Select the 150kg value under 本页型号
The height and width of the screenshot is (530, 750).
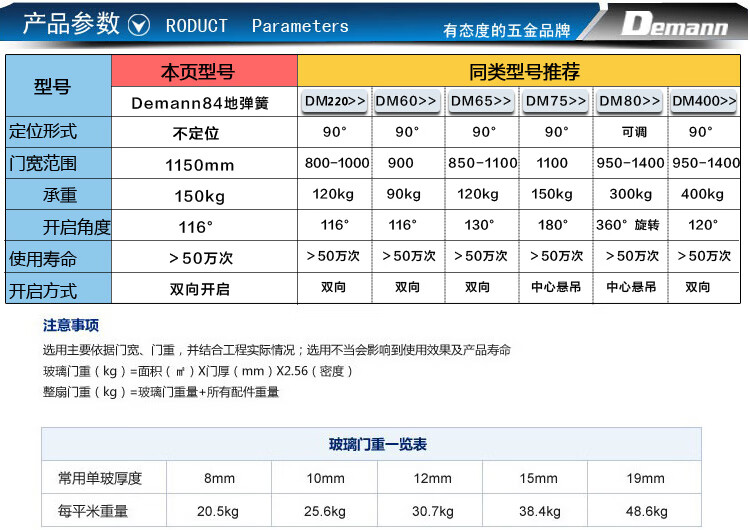(199, 196)
